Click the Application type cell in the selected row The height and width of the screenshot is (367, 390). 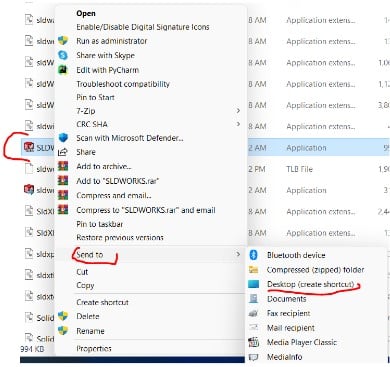(x=306, y=148)
